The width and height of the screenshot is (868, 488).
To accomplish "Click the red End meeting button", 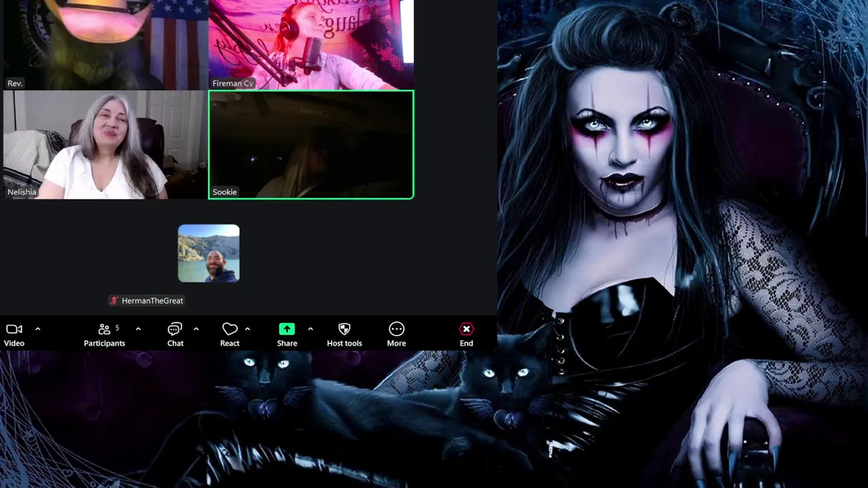I will (467, 334).
